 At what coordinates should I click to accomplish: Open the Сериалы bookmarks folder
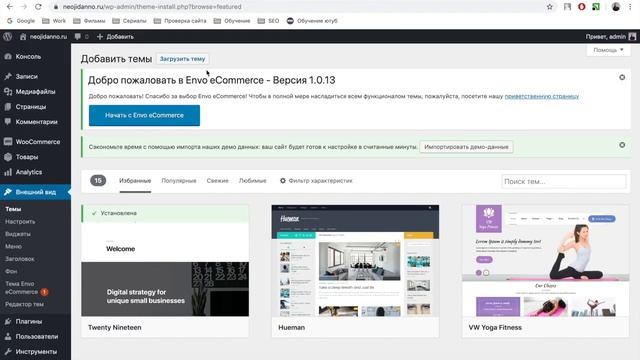129,21
